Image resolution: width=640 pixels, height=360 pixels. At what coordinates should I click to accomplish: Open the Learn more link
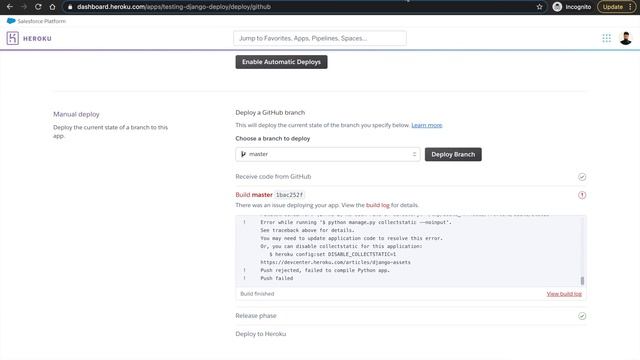427,125
